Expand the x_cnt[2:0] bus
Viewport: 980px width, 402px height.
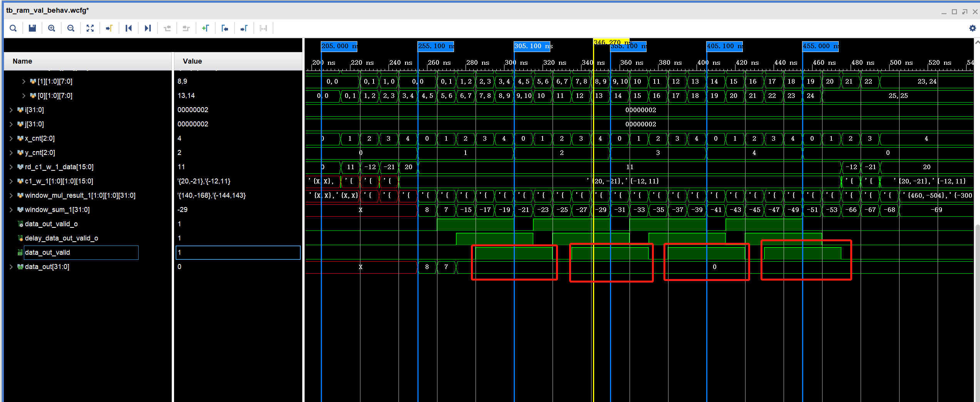(11, 138)
